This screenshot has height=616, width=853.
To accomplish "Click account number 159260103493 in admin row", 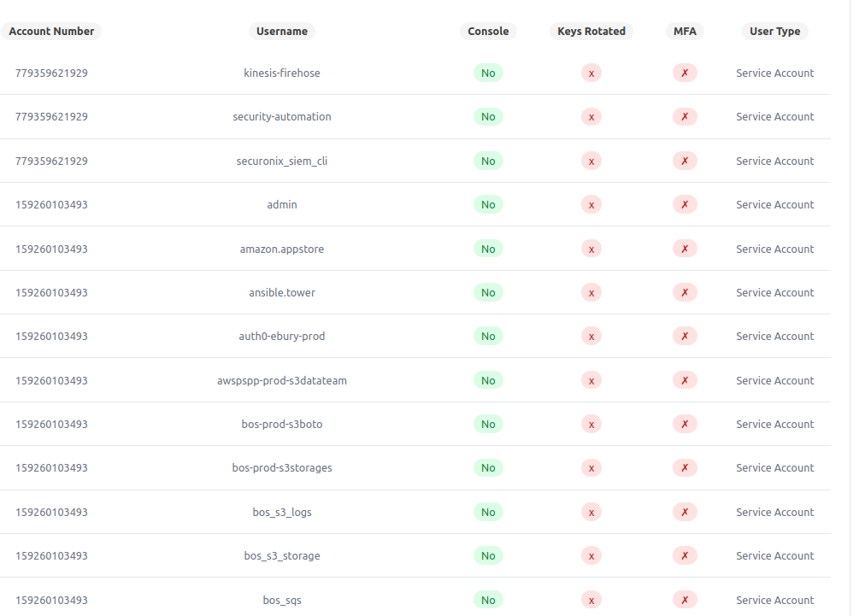I will coord(51,204).
